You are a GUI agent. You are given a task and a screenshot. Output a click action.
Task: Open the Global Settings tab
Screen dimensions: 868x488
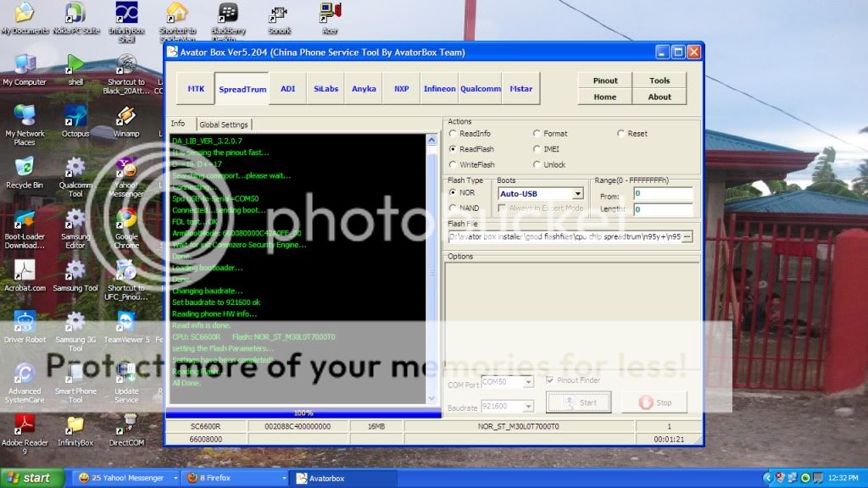point(224,125)
